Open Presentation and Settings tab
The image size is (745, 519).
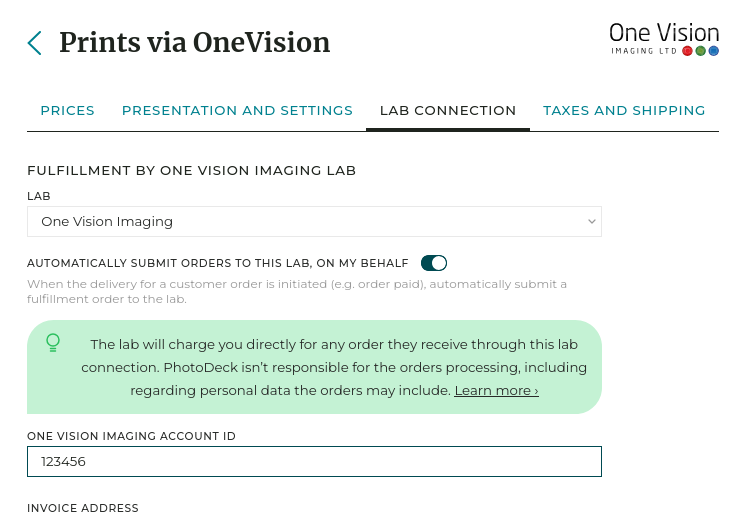(x=237, y=111)
